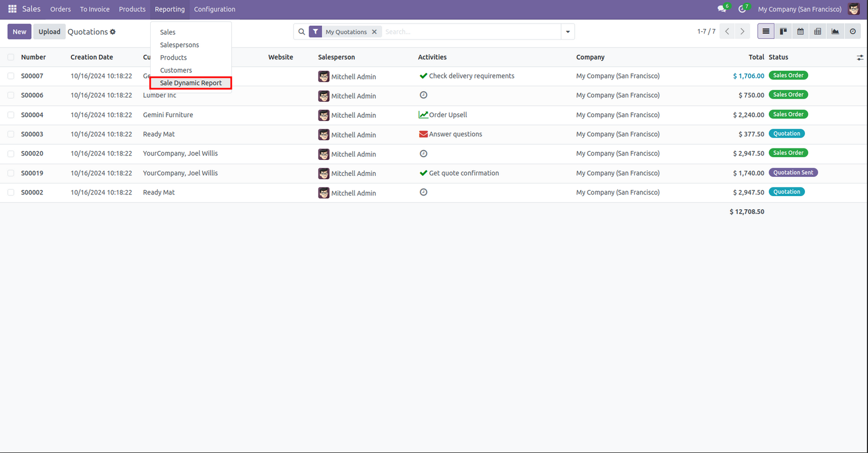Open the main apps grid menu

[12, 9]
